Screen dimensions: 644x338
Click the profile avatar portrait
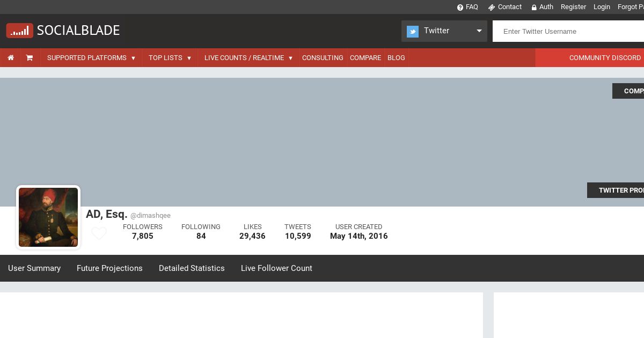click(x=48, y=217)
